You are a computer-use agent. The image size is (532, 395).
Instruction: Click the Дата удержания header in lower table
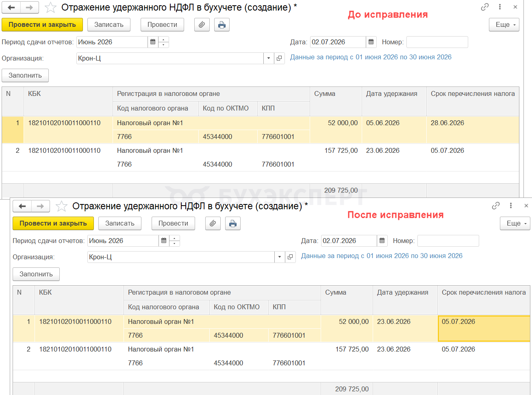point(405,300)
